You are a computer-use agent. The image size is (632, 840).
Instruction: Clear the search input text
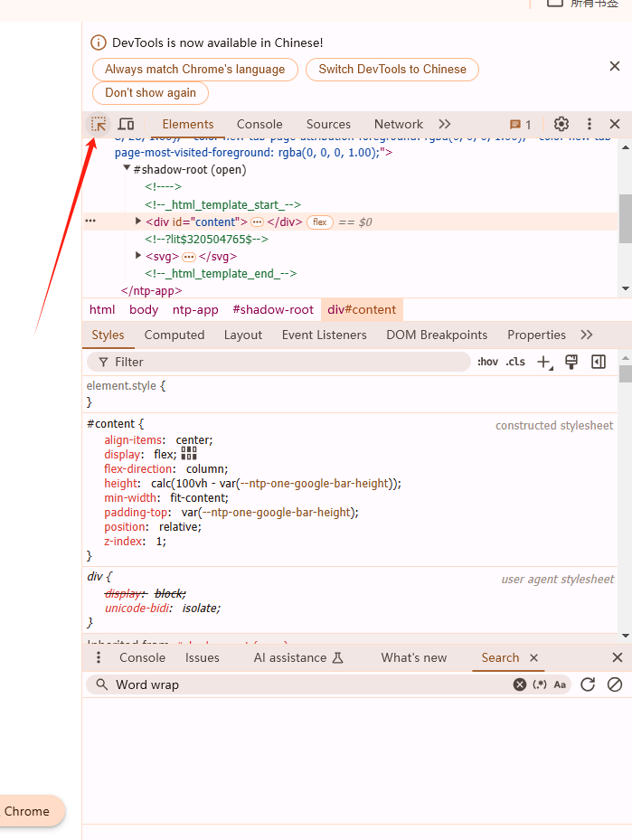(520, 684)
